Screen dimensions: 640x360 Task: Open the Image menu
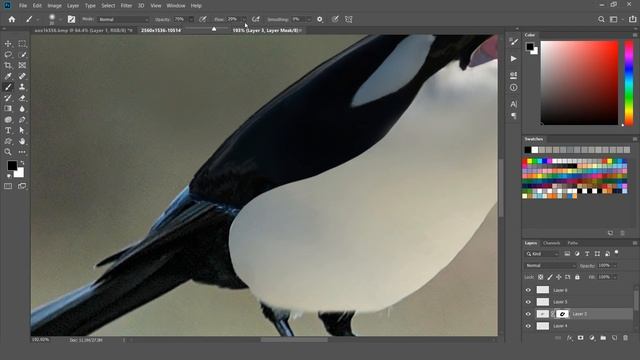pos(54,6)
